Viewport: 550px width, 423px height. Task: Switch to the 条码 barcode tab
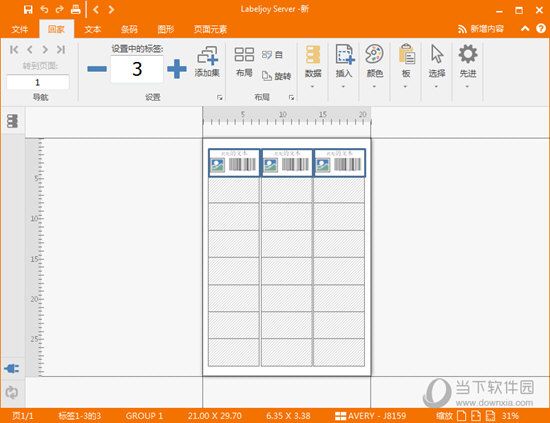pos(129,29)
